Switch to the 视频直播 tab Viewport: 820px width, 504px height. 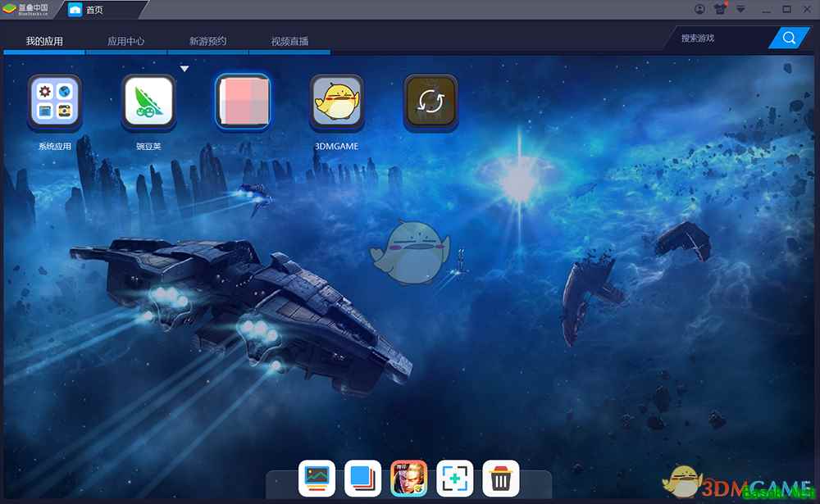pos(289,41)
